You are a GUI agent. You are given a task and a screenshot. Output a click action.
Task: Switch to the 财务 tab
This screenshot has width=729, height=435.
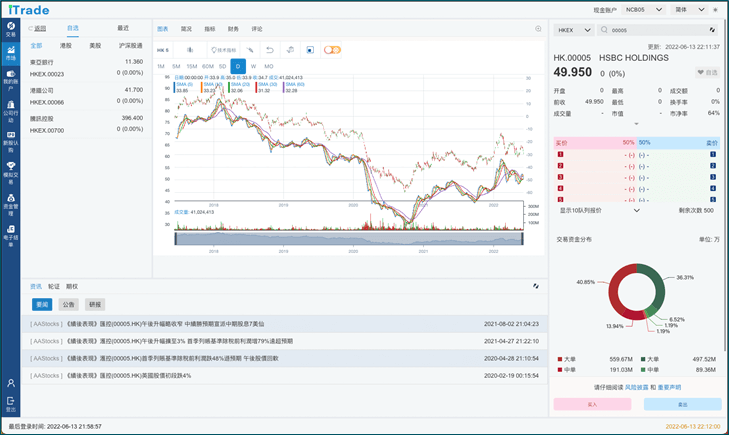click(233, 29)
